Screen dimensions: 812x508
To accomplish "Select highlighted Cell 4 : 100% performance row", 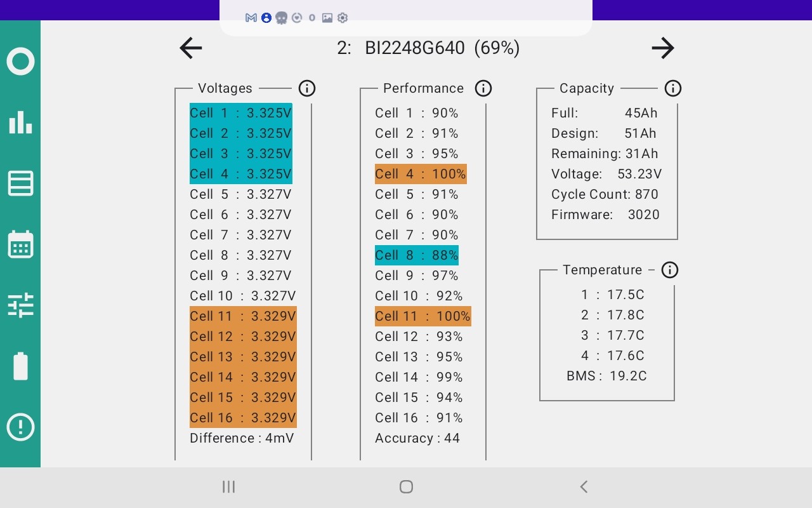I will tap(421, 174).
